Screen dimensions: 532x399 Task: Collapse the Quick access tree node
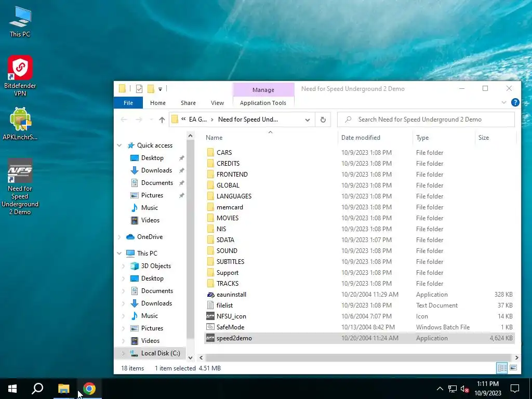tap(119, 145)
